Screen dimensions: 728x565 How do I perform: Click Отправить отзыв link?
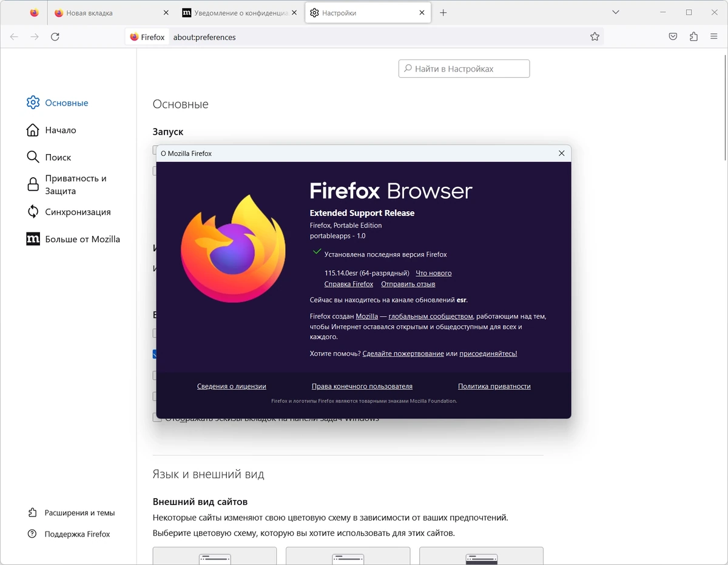[x=408, y=284]
